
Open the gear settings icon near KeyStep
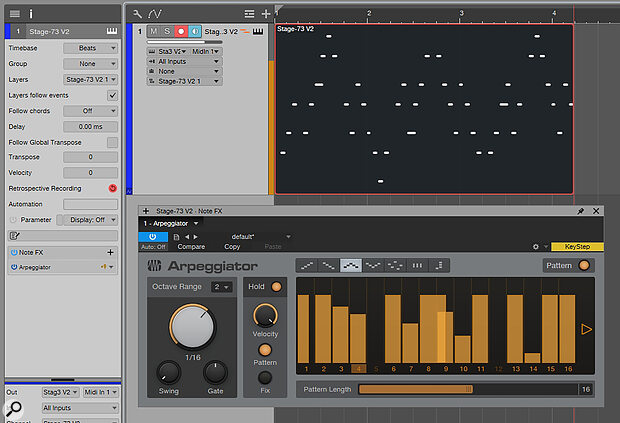(x=536, y=247)
